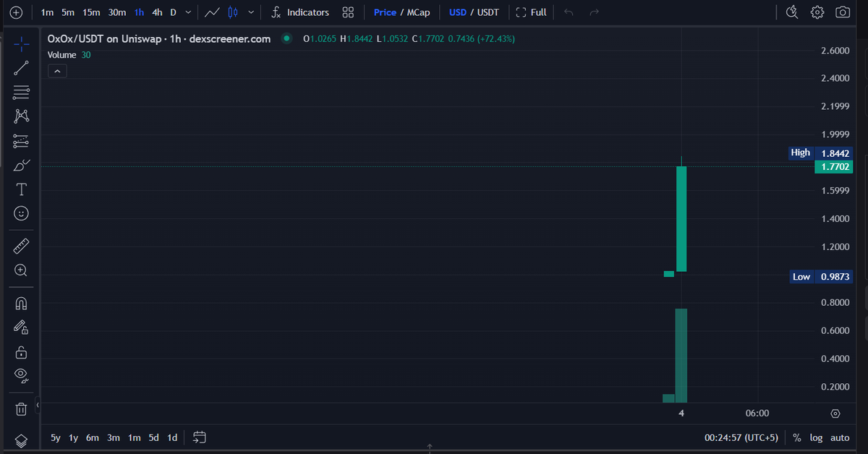Toggle MCap view mode
This screenshot has width=868, height=454.
point(418,12)
